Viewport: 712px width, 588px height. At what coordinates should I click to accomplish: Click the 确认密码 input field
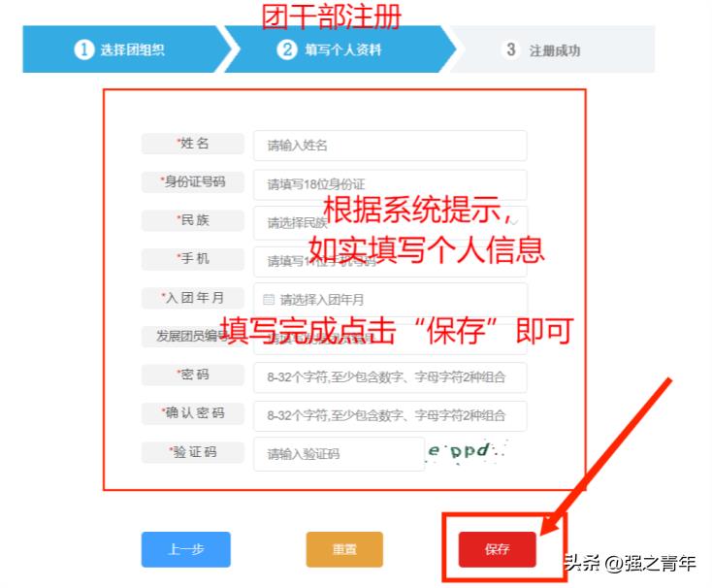(389, 415)
